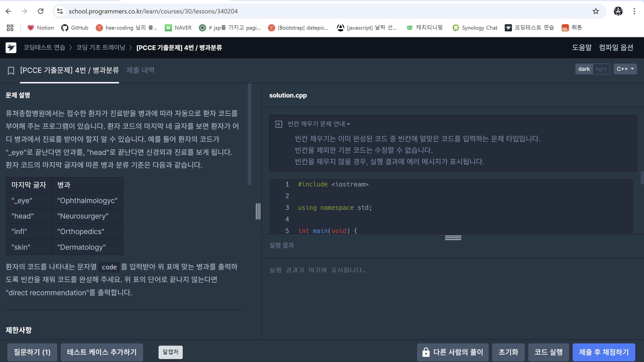Screen dimensions: 644x362
Task: Run the code with the 코드 실행 button
Action: (x=548, y=352)
